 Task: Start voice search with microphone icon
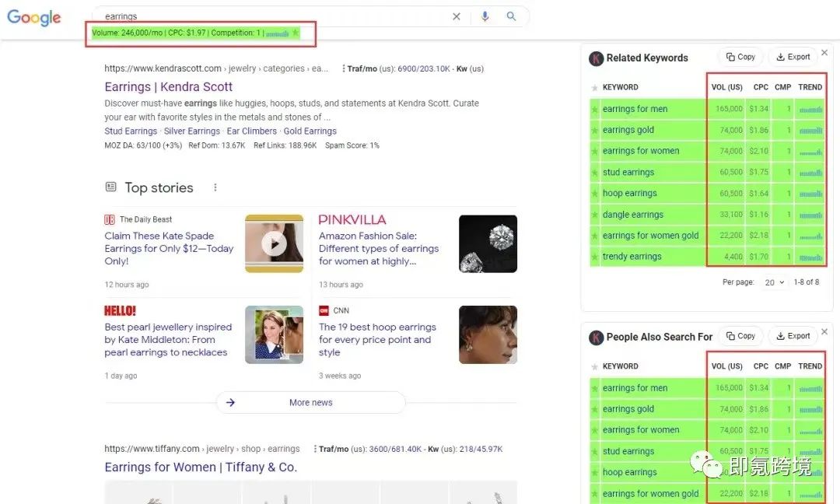[x=485, y=16]
